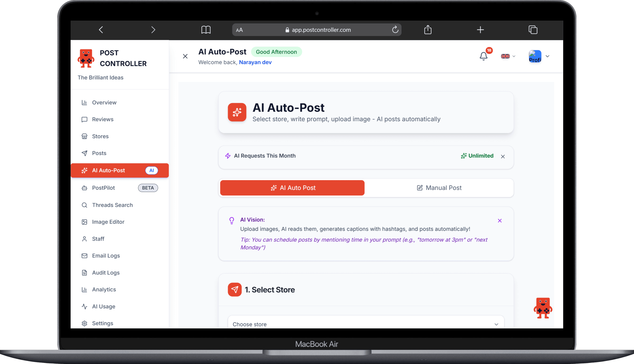Select AI Auto-Post in the sidebar

pos(109,170)
